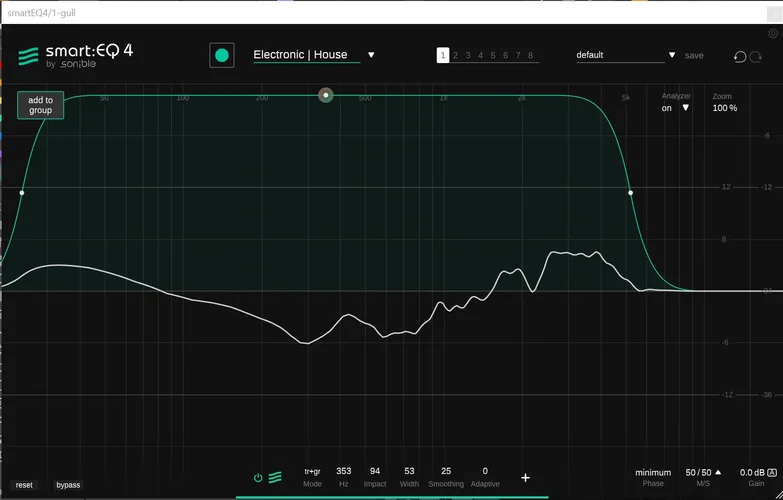
Task: Open the Analyzer on dropdown
Action: [686, 108]
